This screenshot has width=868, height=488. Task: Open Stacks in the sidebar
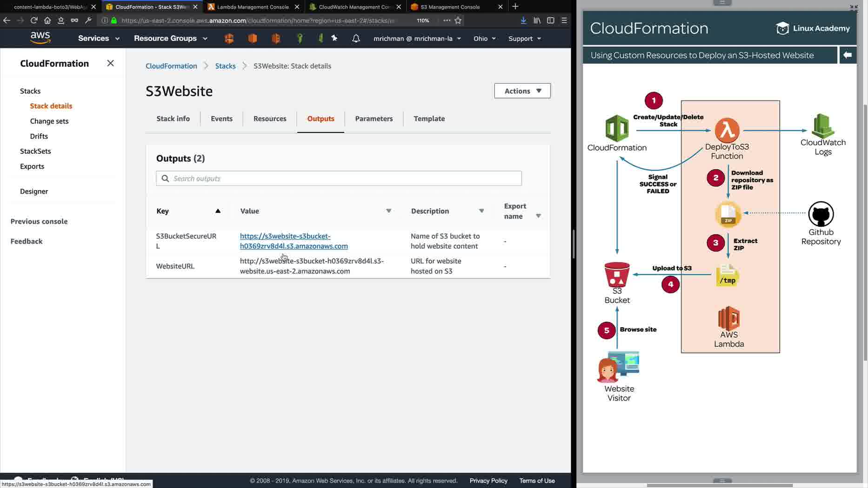click(x=30, y=91)
